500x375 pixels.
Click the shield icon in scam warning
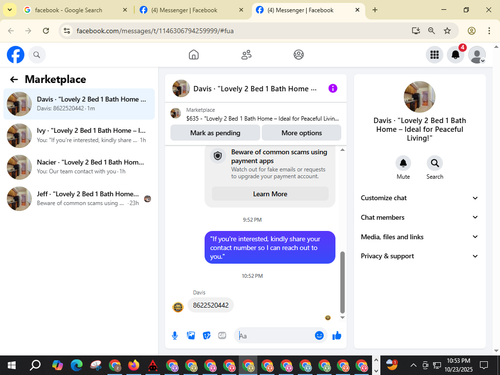point(218,156)
